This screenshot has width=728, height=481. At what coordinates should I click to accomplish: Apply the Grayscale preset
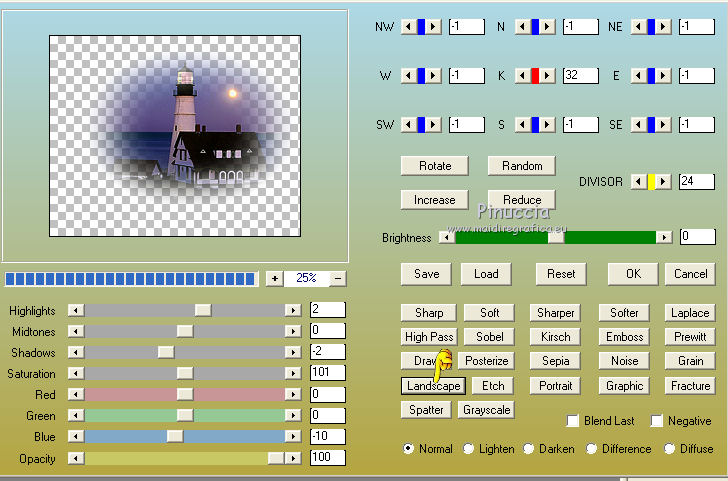[x=487, y=410]
